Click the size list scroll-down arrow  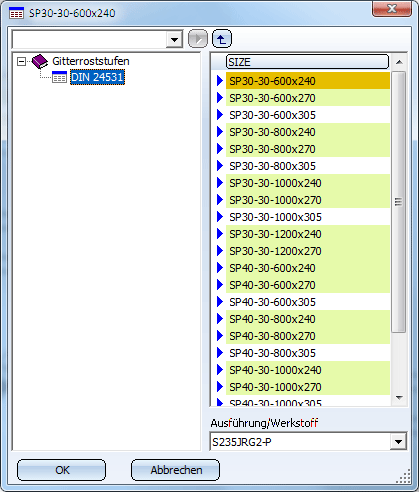coord(399,397)
